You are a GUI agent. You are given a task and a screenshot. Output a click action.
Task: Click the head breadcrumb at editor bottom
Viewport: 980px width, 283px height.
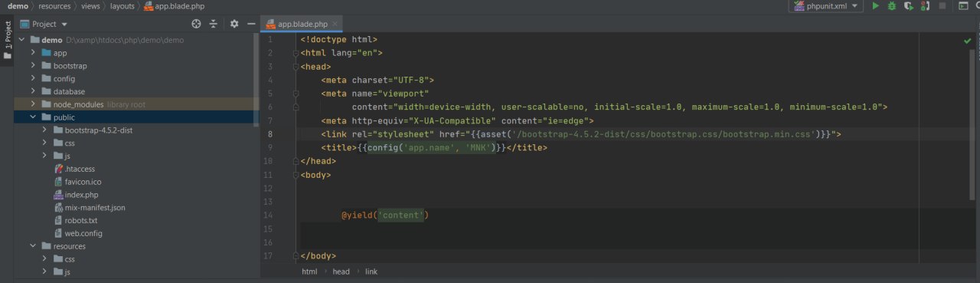341,271
